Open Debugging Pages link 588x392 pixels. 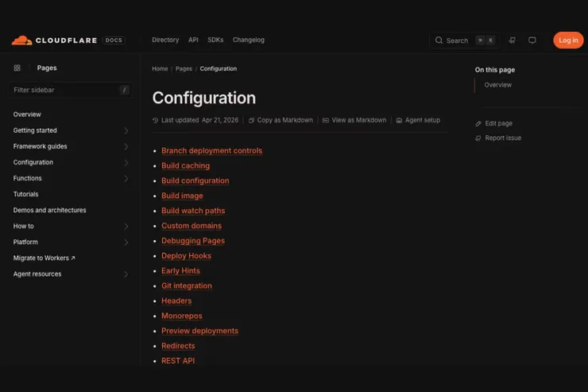193,241
